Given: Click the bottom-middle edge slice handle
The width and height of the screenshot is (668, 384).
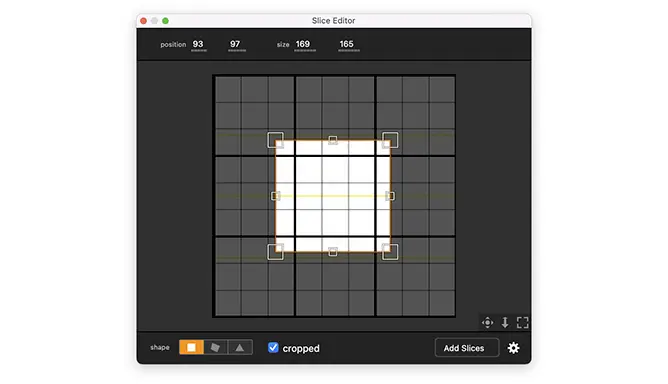Looking at the screenshot, I should point(333,252).
